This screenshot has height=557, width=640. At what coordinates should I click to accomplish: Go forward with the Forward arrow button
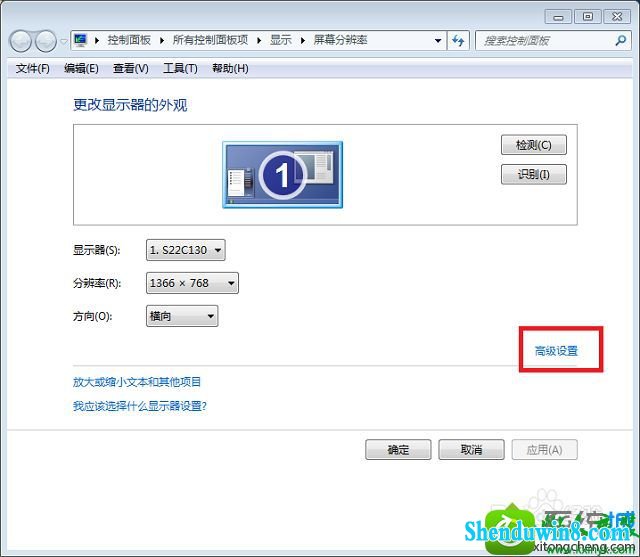pyautogui.click(x=46, y=41)
